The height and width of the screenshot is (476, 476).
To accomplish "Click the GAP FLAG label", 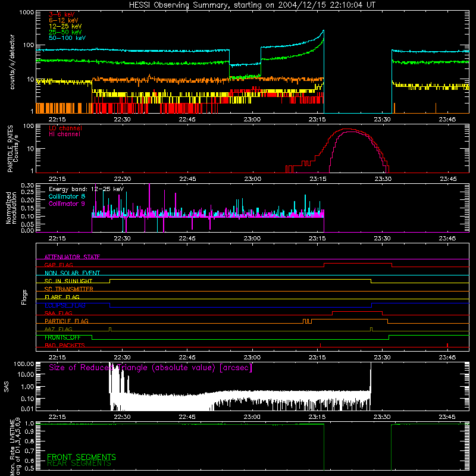I will point(58,265).
